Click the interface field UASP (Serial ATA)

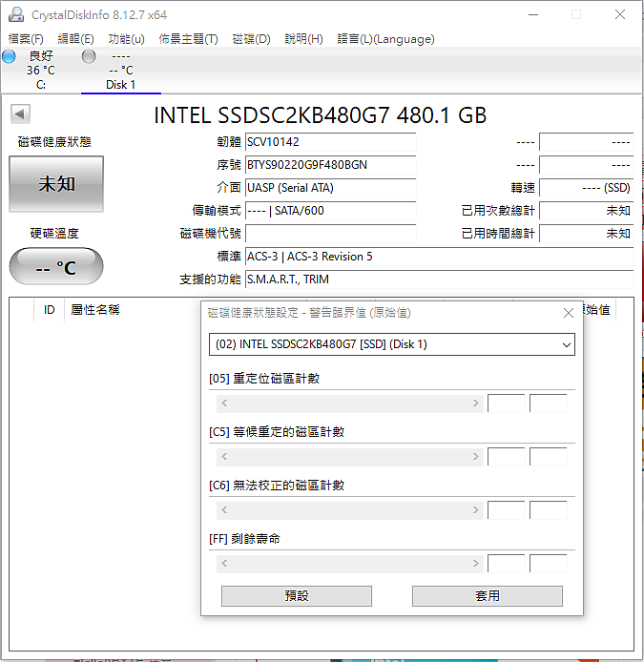coord(331,188)
